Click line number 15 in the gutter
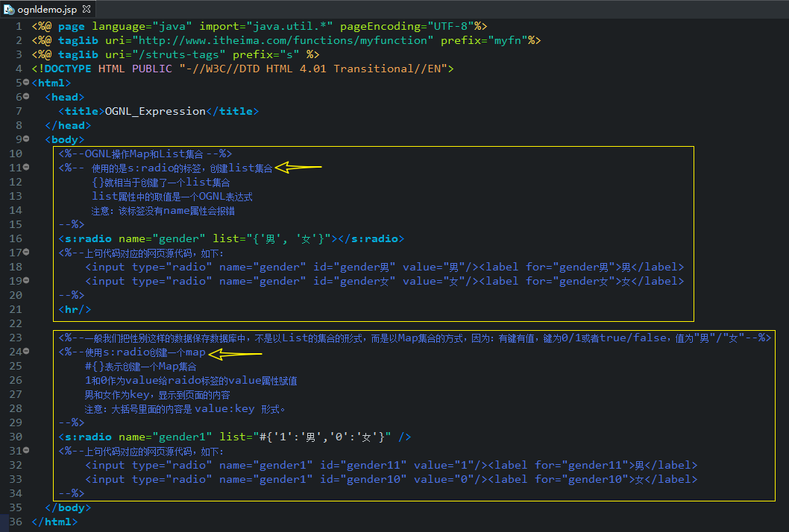 (16, 224)
